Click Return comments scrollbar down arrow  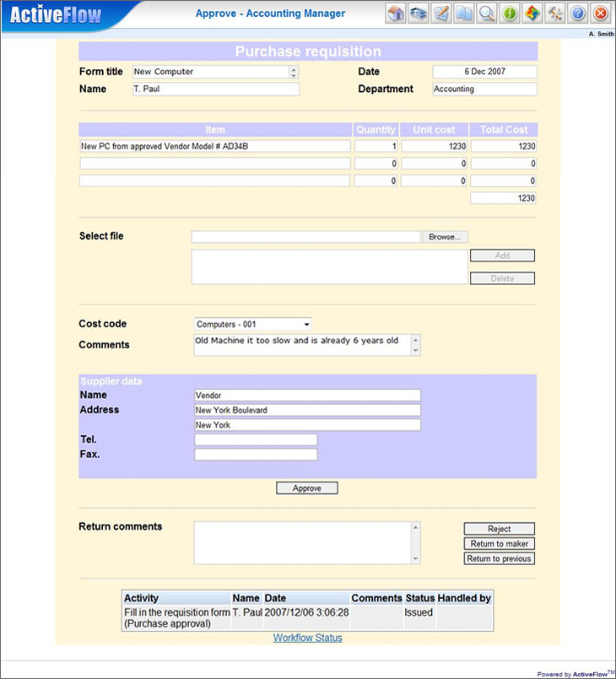point(416,558)
